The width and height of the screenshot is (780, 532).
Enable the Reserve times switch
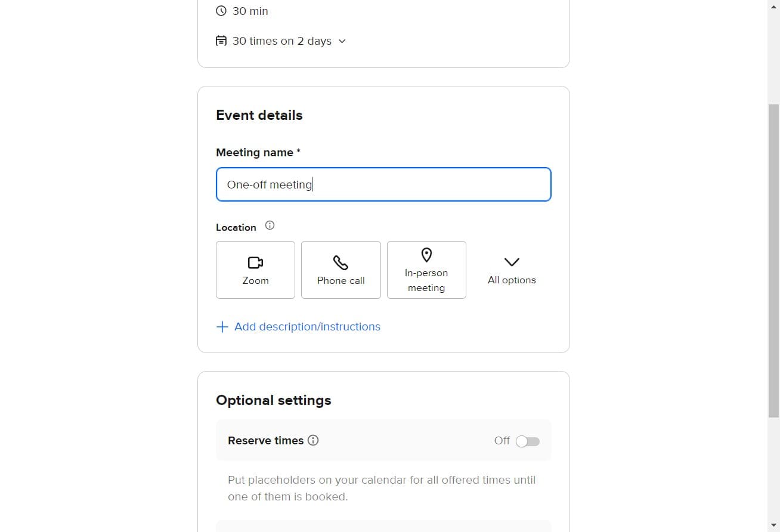pos(527,441)
